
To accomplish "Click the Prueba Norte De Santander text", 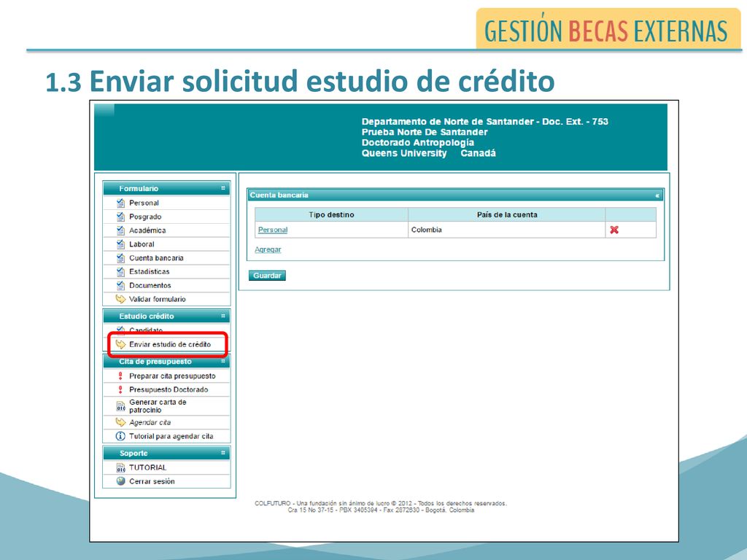I will 425,132.
